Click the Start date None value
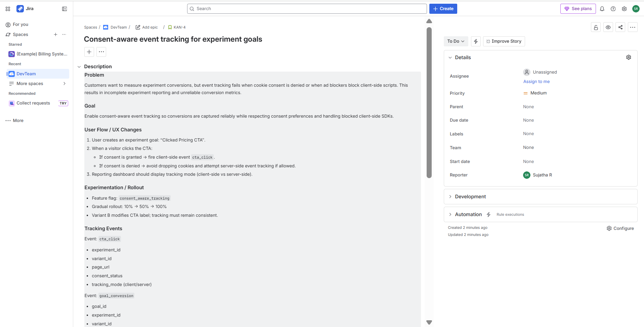644x327 pixels. click(528, 162)
